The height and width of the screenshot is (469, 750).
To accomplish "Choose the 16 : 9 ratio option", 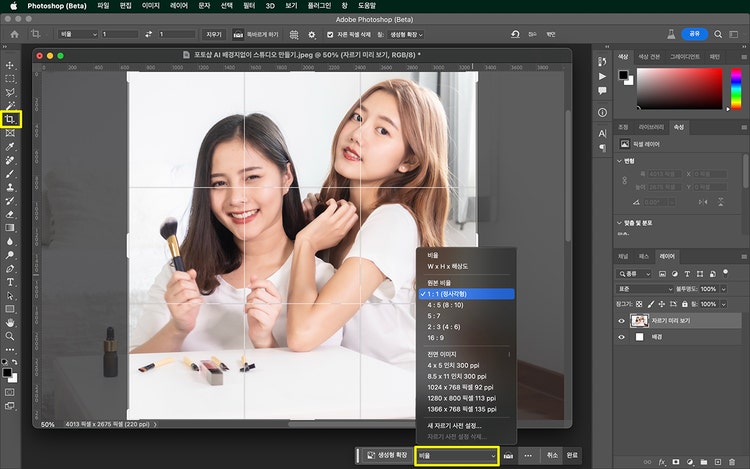I will (438, 337).
